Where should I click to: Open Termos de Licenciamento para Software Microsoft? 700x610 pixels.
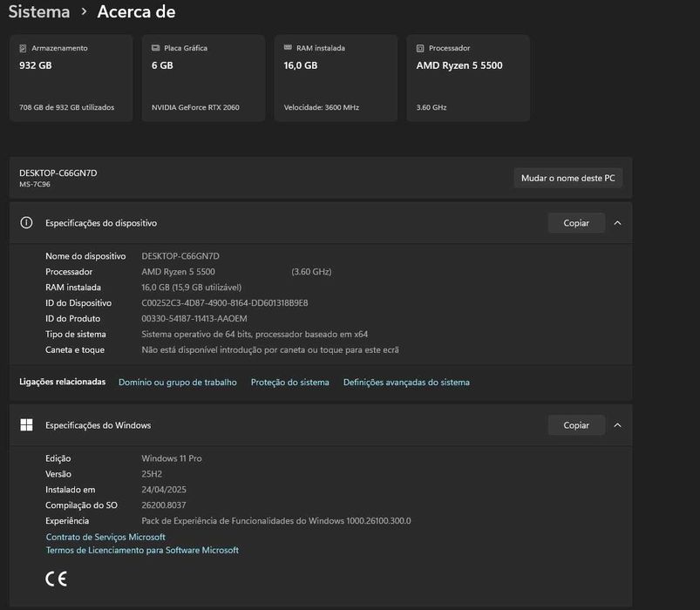click(x=142, y=550)
